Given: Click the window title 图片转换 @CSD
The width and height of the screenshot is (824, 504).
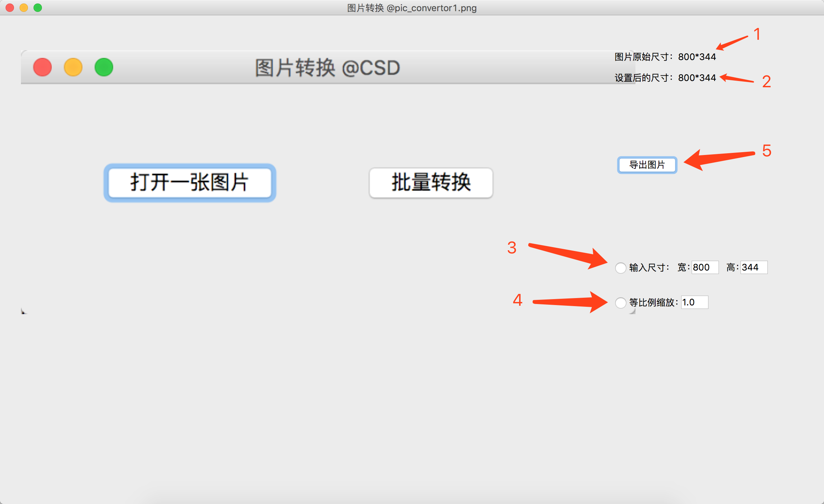Looking at the screenshot, I should pyautogui.click(x=327, y=67).
